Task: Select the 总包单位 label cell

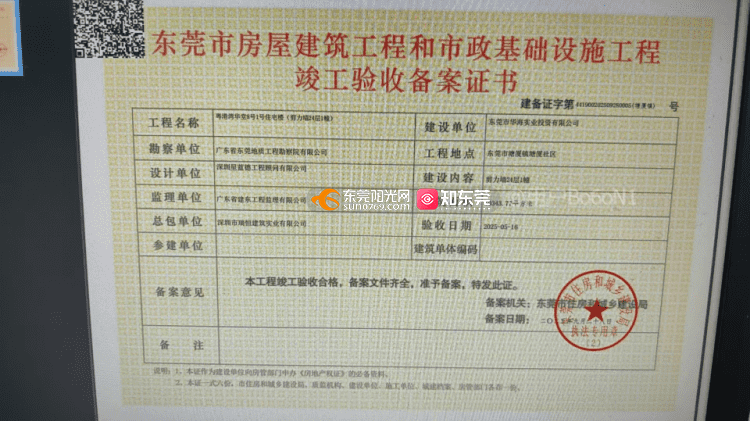Action: click(x=174, y=221)
